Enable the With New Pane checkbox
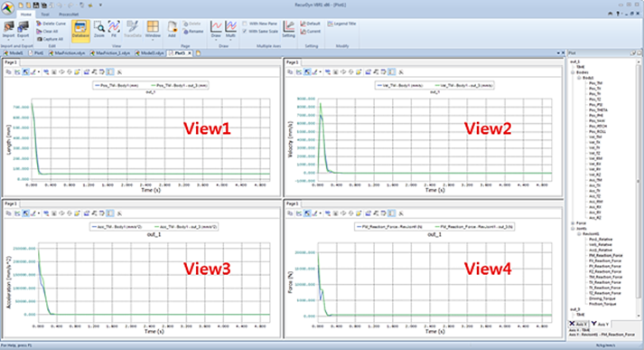Image resolution: width=644 pixels, height=350 pixels. click(245, 24)
